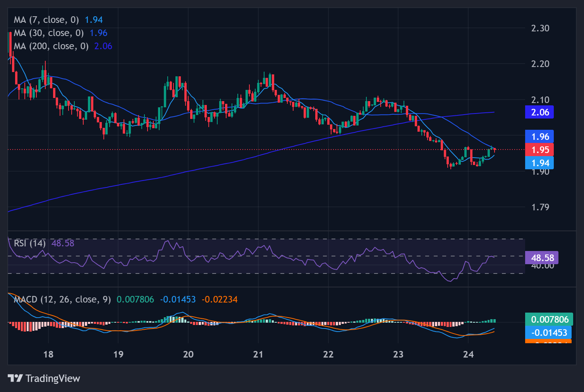Click the TradingView logo icon

click(x=15, y=378)
